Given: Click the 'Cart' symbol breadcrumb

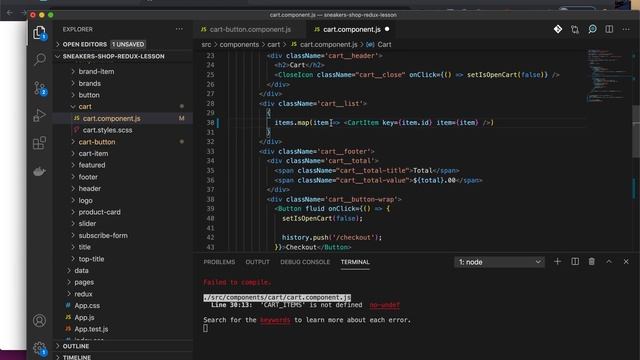Looking at the screenshot, I should [x=384, y=44].
